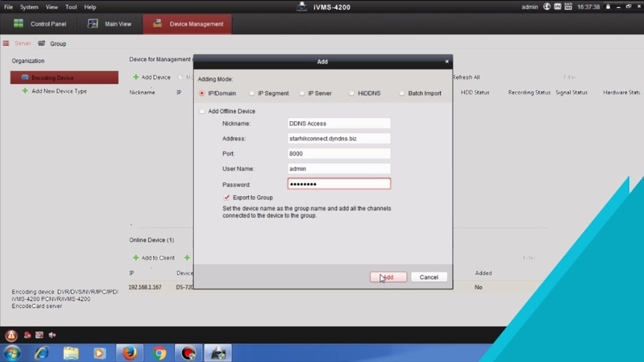This screenshot has height=362, width=644.
Task: Open the CPU usage indicator icon
Action: pyautogui.click(x=557, y=7)
